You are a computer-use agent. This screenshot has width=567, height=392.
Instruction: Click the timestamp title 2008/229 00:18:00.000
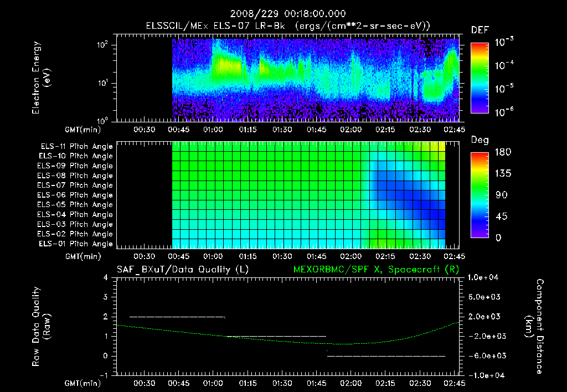pyautogui.click(x=288, y=14)
